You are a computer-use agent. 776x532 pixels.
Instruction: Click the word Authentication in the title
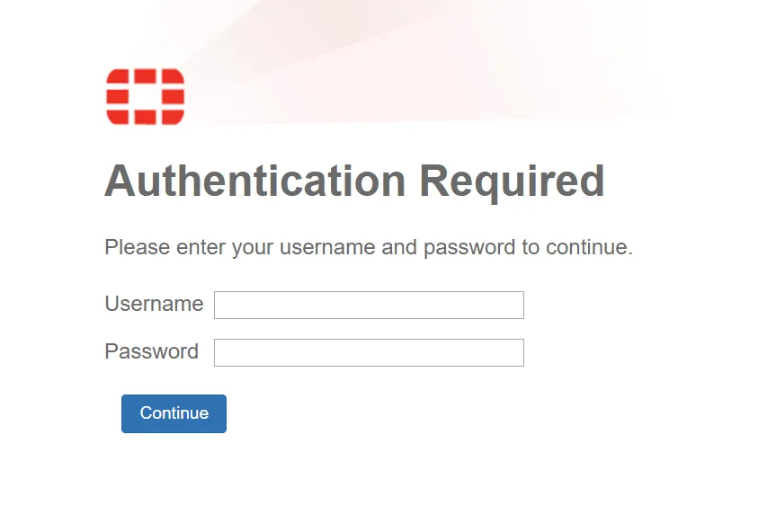point(255,181)
